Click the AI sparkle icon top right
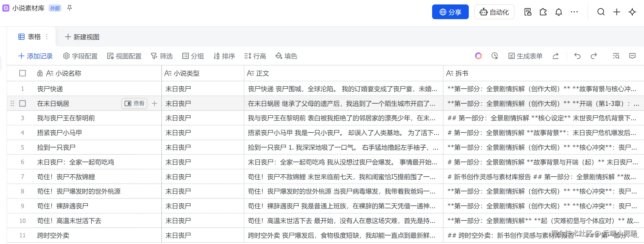Image resolution: width=644 pixels, height=244 pixels. 632,12
